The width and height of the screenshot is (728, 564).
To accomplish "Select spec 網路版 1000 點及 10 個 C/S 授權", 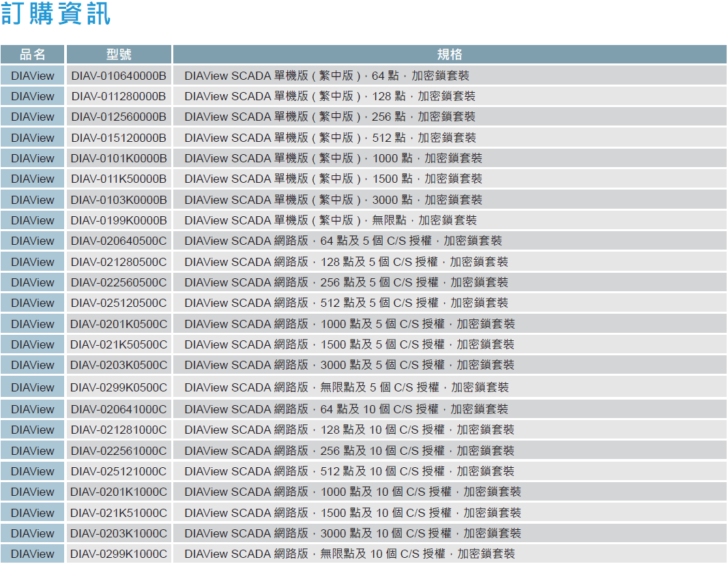I will point(353,492).
